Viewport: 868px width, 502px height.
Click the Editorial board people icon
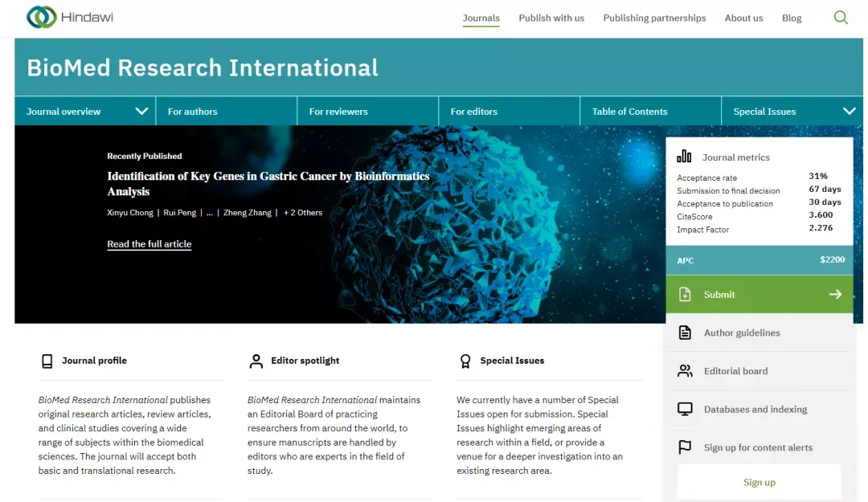[686, 370]
